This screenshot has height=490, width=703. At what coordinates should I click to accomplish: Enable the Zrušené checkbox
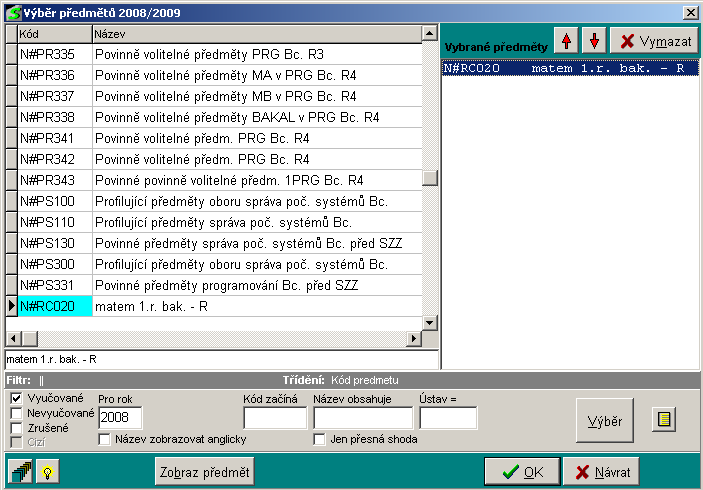[17, 428]
